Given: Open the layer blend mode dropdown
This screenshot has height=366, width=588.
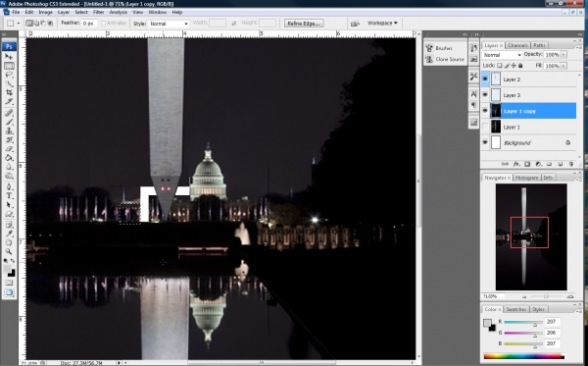Looking at the screenshot, I should (502, 55).
